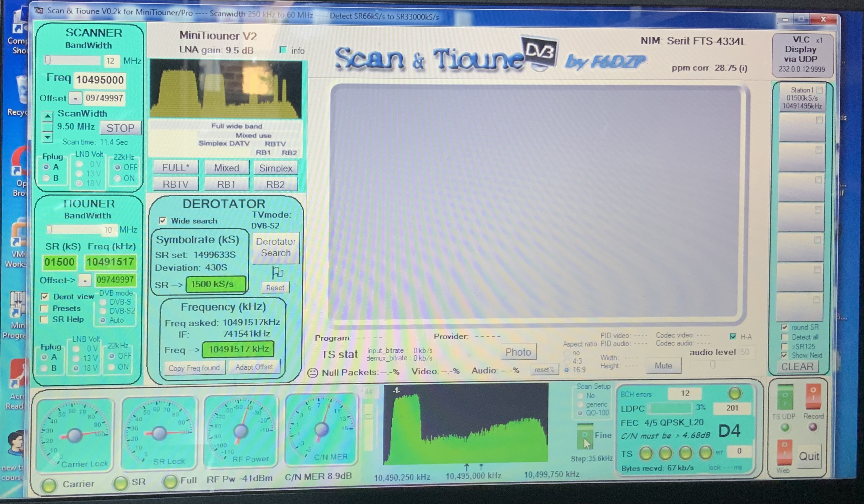Select Scan Setup QO-100 radio
Screen dimensions: 864x504
(580, 413)
